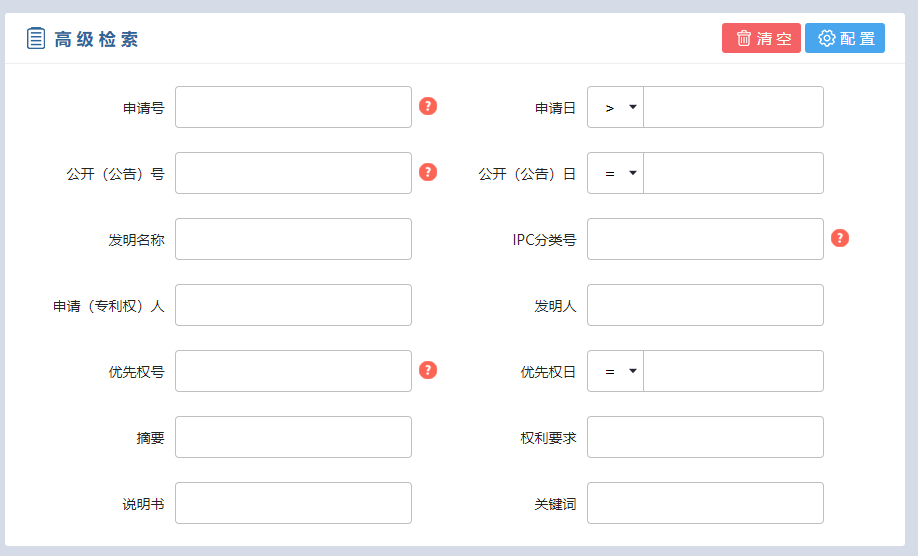
Task: Open the 优先权日 operator dropdown
Action: [x=615, y=371]
